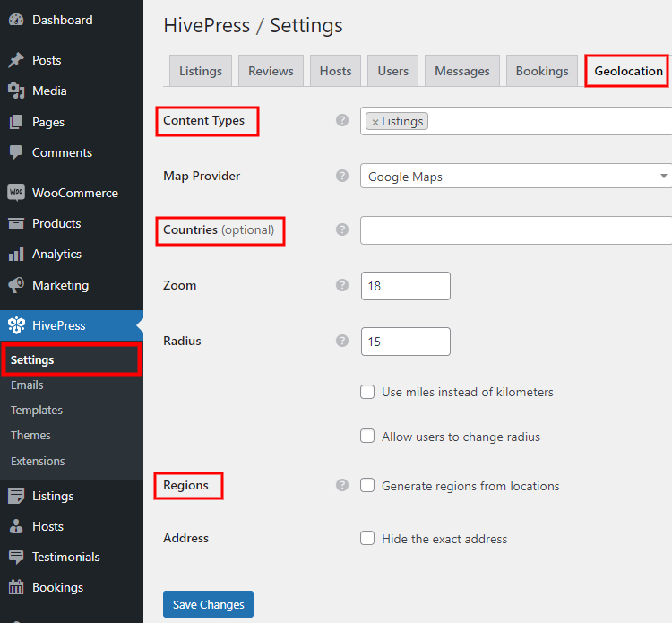Click the HivePress / Settings page heading
Image resolution: width=672 pixels, height=623 pixels.
tap(253, 26)
